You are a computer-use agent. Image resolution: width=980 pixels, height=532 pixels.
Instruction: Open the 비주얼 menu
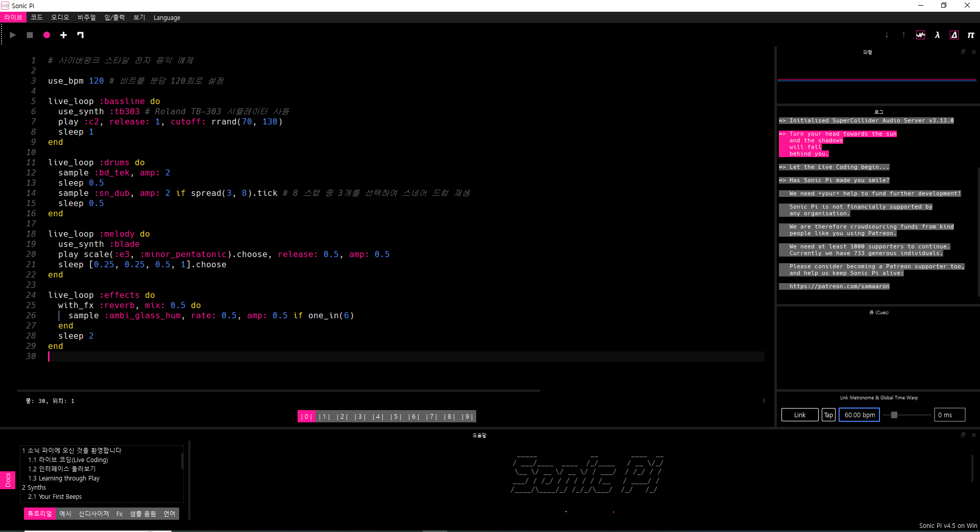tap(87, 17)
